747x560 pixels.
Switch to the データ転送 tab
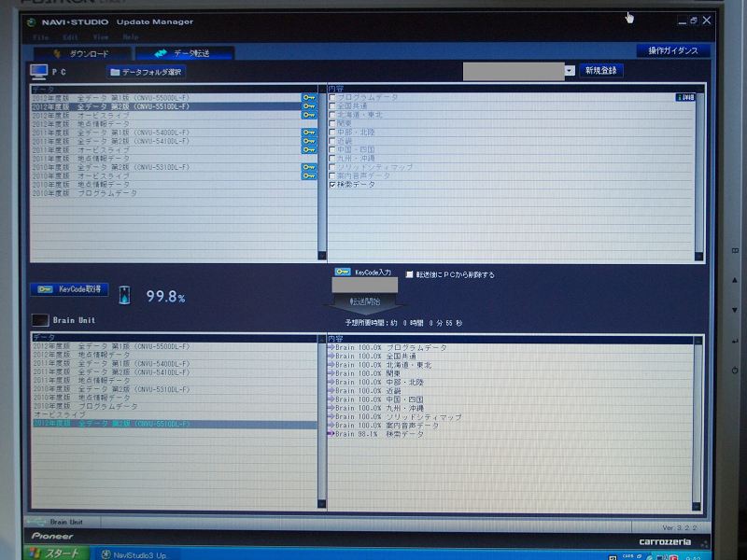[x=184, y=53]
